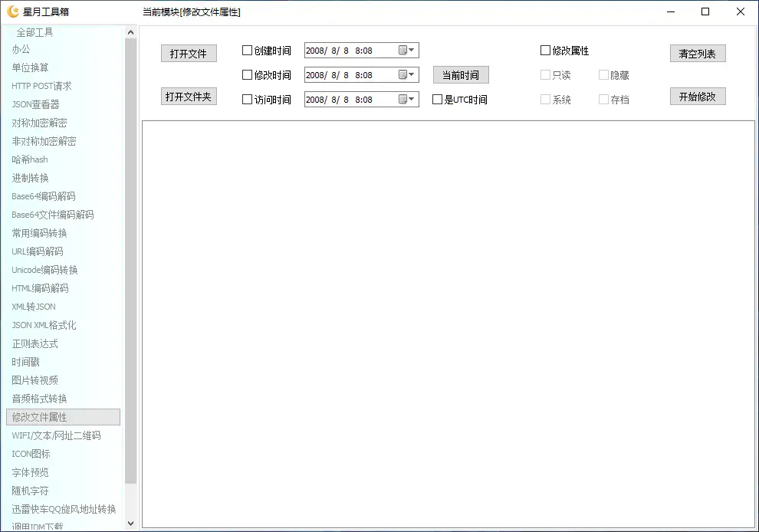Open the ICON图标 tool
Viewport: 759px width, 532px height.
pyautogui.click(x=31, y=454)
